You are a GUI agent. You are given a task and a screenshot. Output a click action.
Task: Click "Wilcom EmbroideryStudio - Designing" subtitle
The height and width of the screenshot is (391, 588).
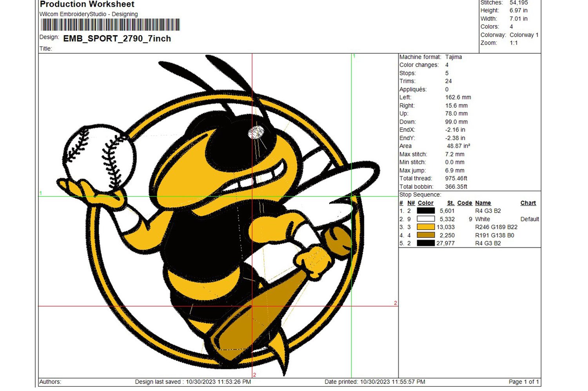click(89, 14)
